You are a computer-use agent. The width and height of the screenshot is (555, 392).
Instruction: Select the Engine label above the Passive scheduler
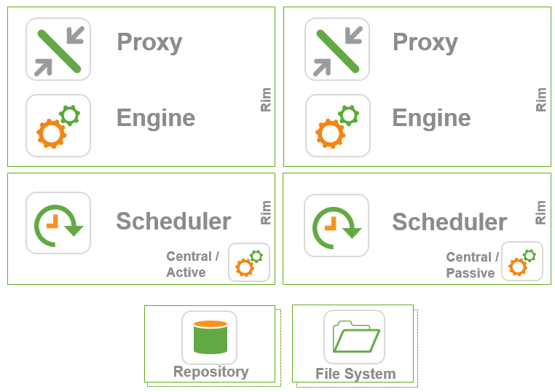(x=431, y=117)
